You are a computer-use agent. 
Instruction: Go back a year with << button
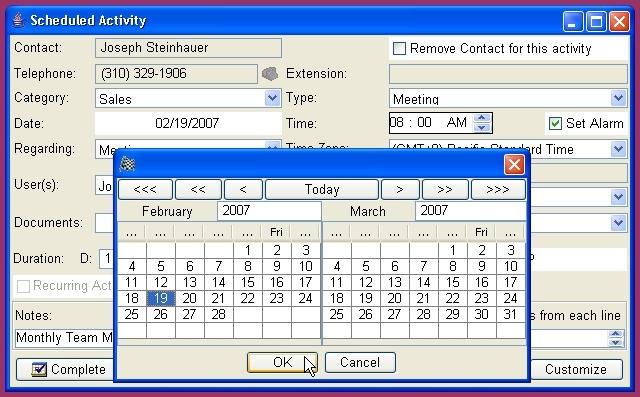click(x=198, y=189)
